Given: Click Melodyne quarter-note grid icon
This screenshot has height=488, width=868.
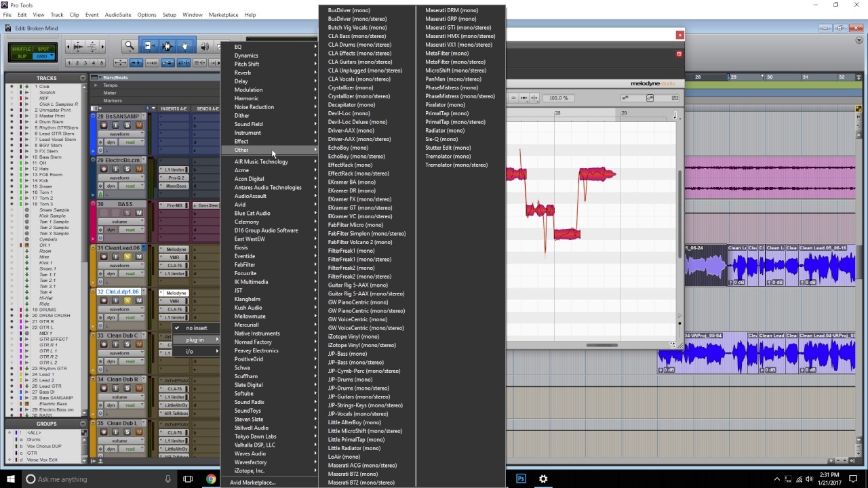Looking at the screenshot, I should pyautogui.click(x=675, y=117).
